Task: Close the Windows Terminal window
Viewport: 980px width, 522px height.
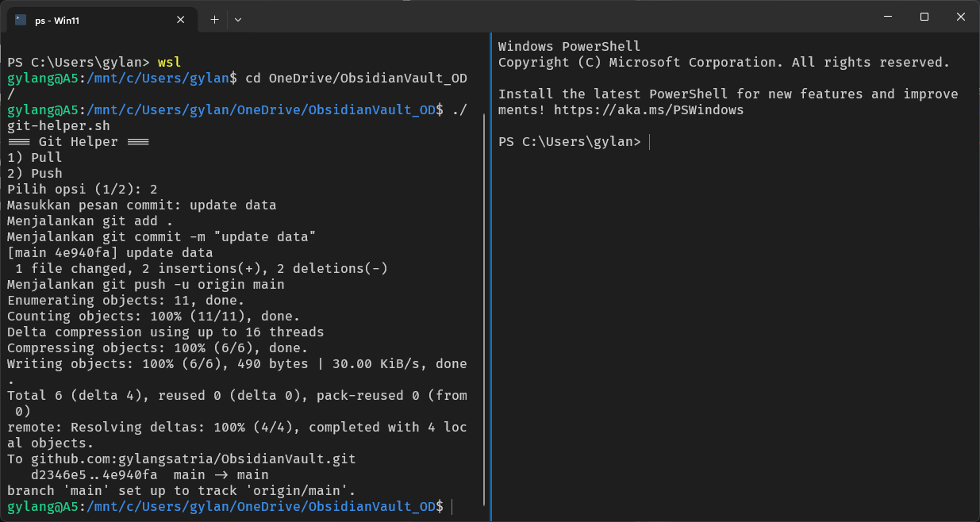Action: click(x=961, y=17)
